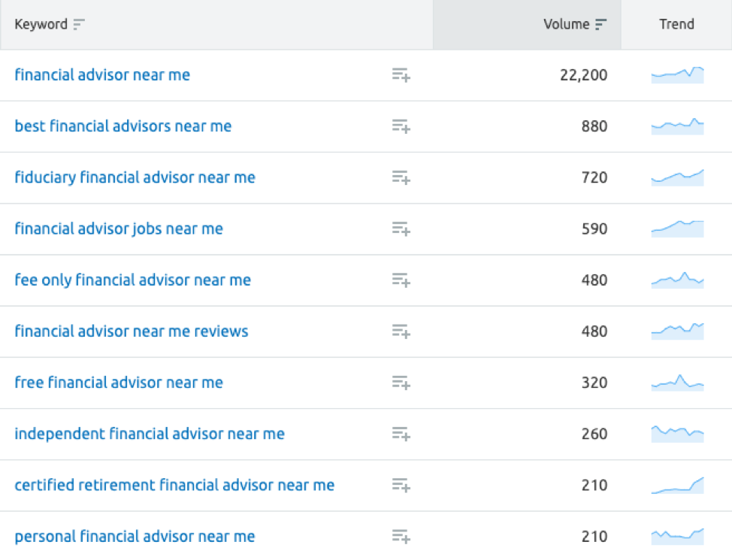Add "fiduciary financial advisor near me" to a list
Screen dimensions: 732x560
pyautogui.click(x=400, y=177)
